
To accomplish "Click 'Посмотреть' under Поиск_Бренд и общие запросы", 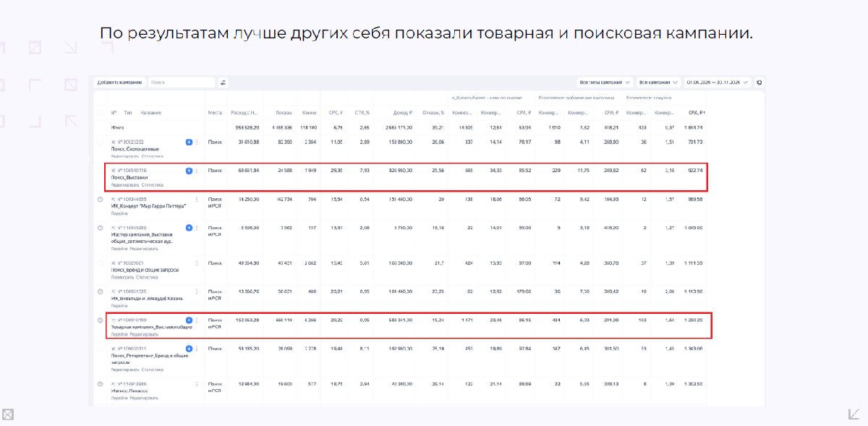I will (x=122, y=276).
